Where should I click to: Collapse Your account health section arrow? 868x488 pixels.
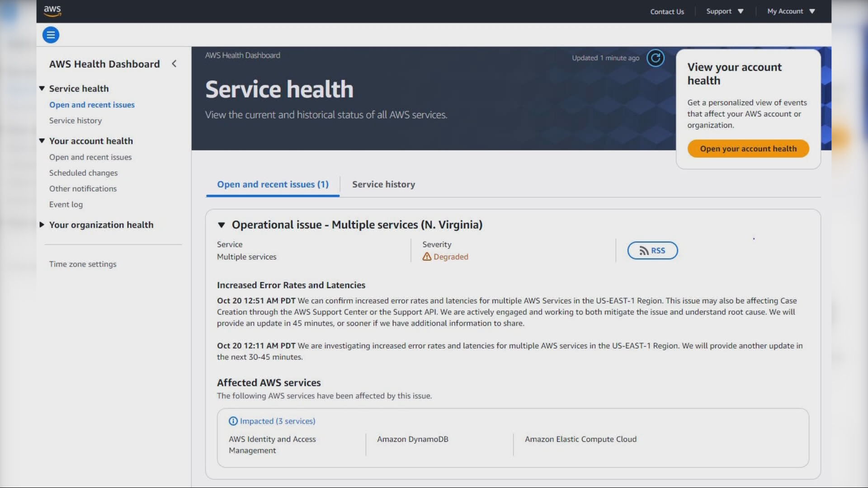(42, 141)
